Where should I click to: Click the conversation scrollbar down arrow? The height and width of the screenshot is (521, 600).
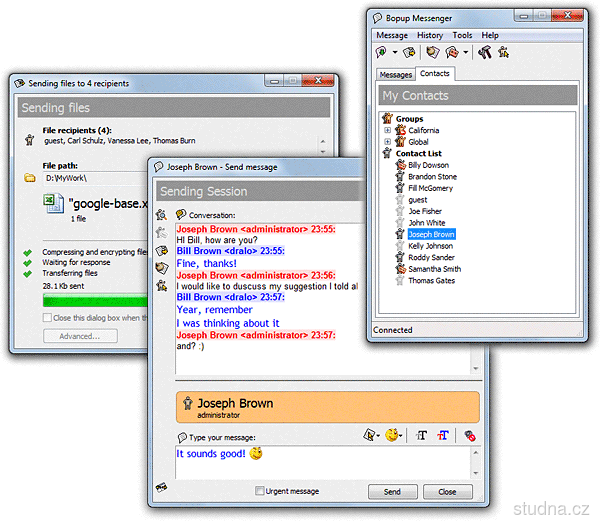tap(476, 368)
